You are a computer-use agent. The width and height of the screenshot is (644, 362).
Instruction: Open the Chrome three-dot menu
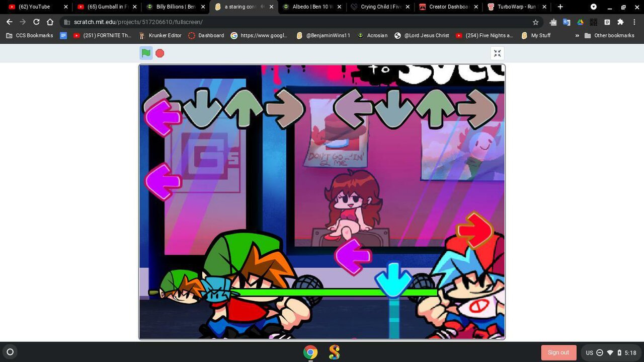pos(634,22)
